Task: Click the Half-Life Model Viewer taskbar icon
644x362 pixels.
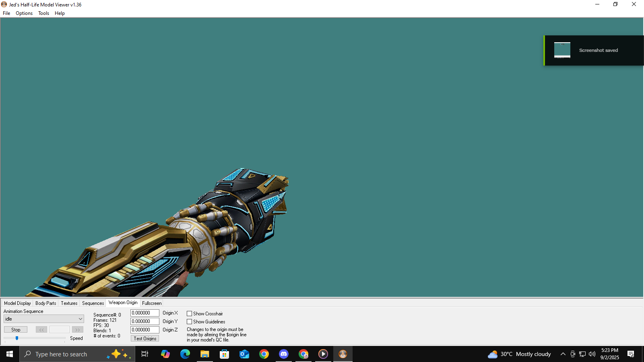Action: [343, 354]
